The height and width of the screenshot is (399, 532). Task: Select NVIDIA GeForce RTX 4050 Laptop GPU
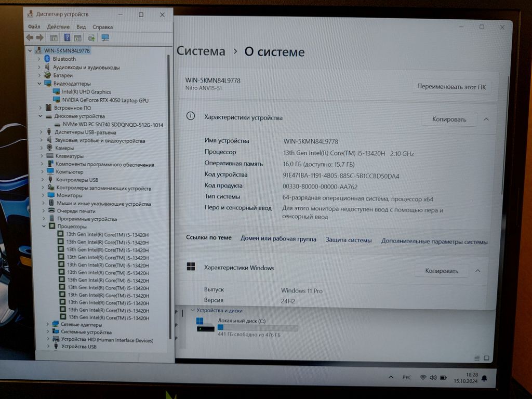(105, 100)
